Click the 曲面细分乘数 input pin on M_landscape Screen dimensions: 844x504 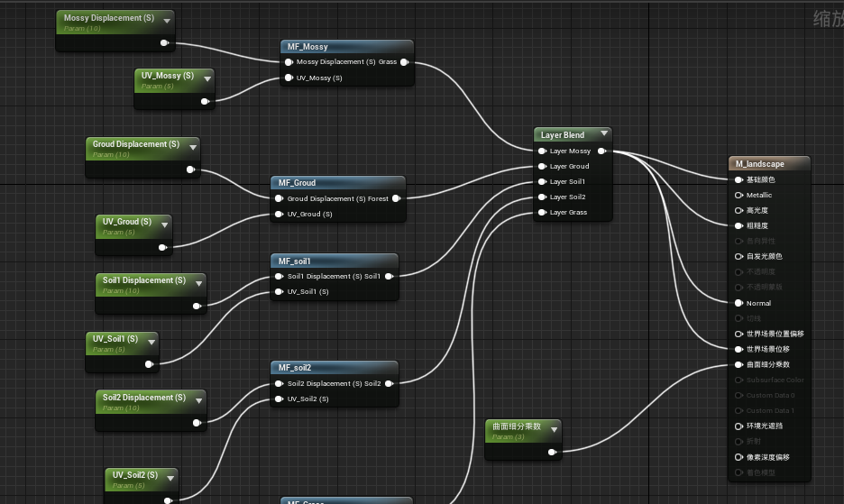coord(739,364)
